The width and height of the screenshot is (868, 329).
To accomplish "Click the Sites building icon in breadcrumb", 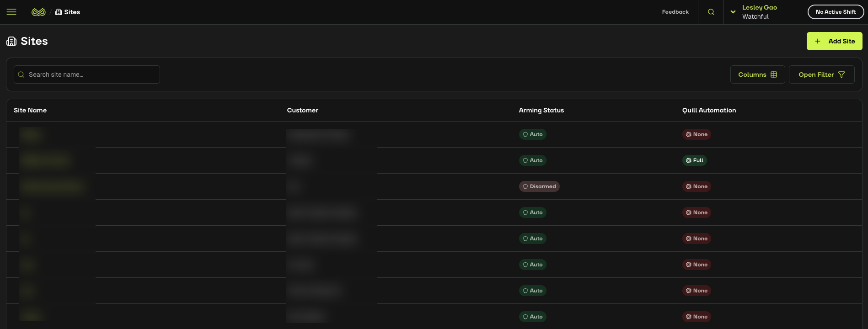I will point(59,12).
